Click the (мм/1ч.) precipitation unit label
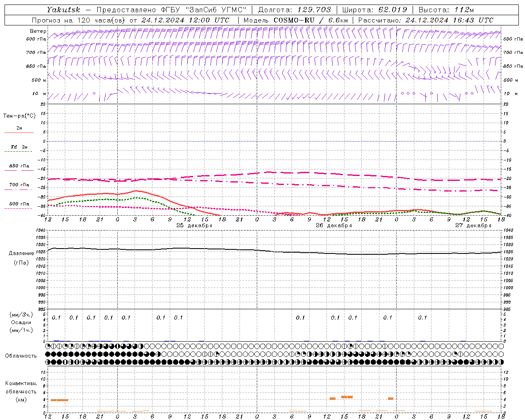Screen dimensions: 525x420 click(21, 330)
